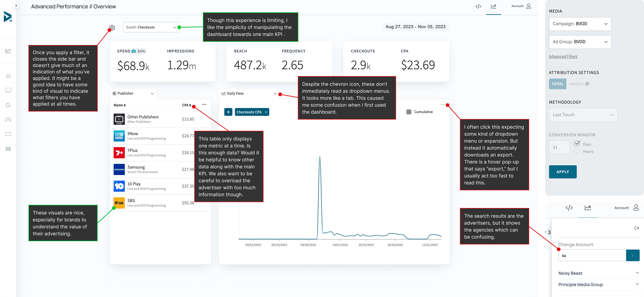Select the 7Plus row name
This screenshot has height=297, width=644.
click(133, 151)
